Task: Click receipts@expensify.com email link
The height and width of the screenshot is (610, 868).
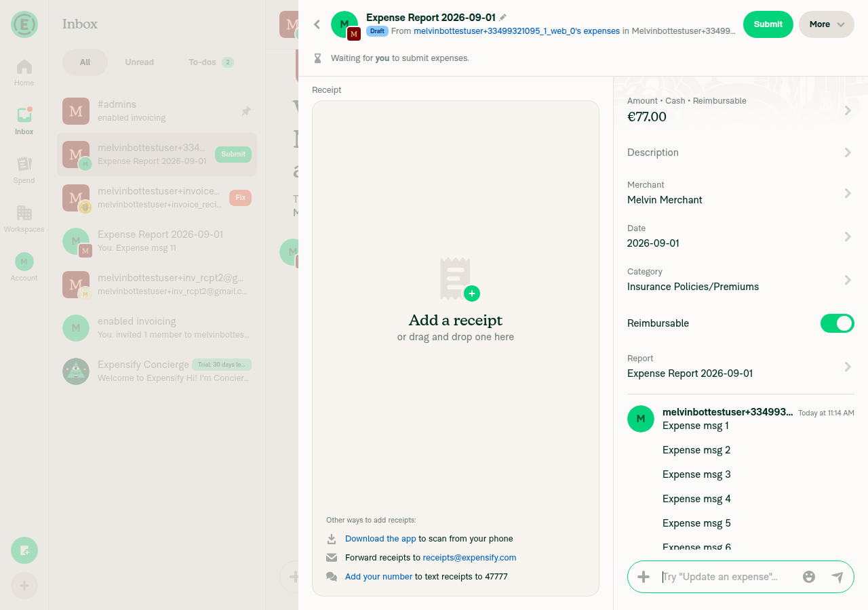Action: coord(469,558)
